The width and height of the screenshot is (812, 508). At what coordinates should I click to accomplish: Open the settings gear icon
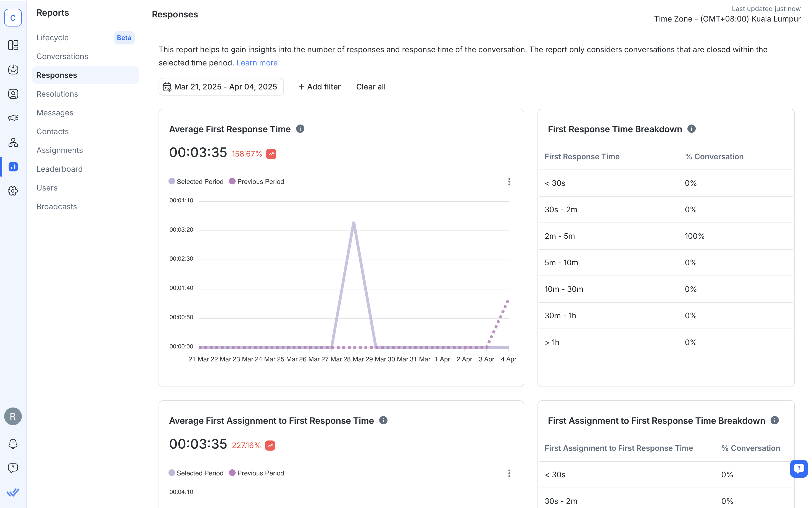pos(13,191)
